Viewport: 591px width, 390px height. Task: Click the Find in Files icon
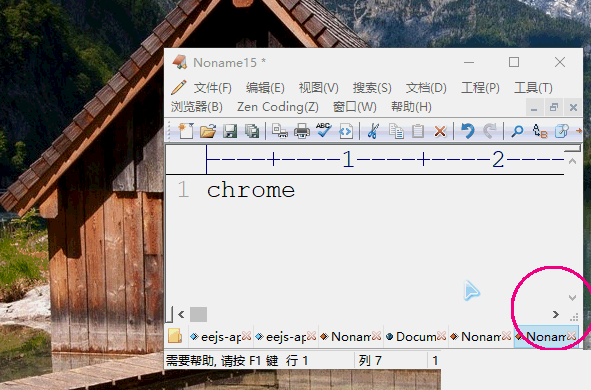562,131
